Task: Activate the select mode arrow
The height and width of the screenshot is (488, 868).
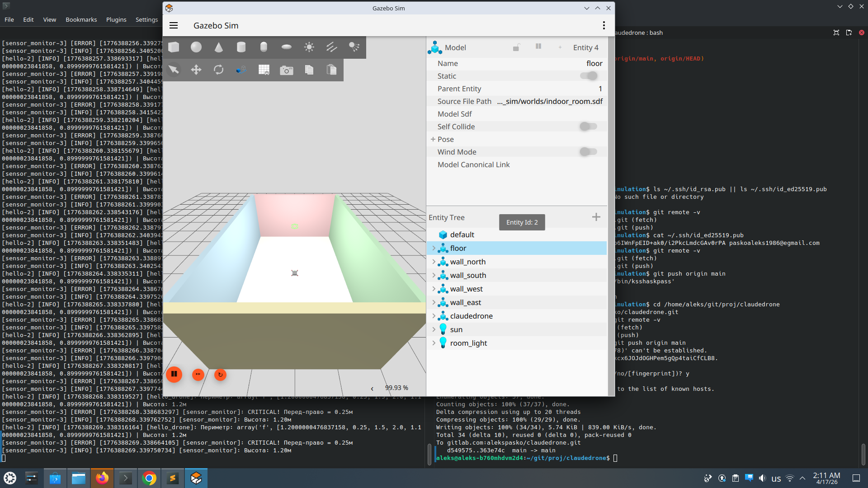Action: [174, 70]
